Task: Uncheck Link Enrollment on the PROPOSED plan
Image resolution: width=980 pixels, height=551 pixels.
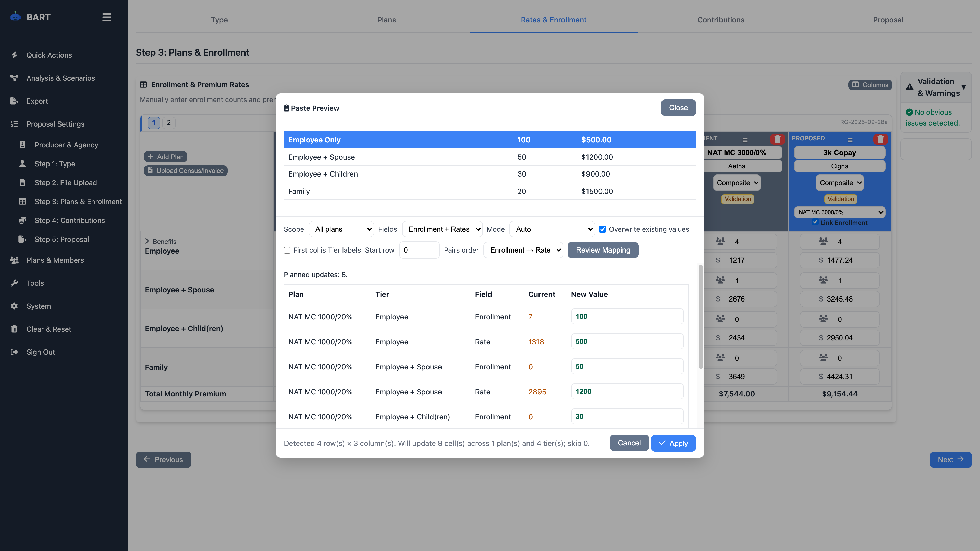Action: coord(815,222)
